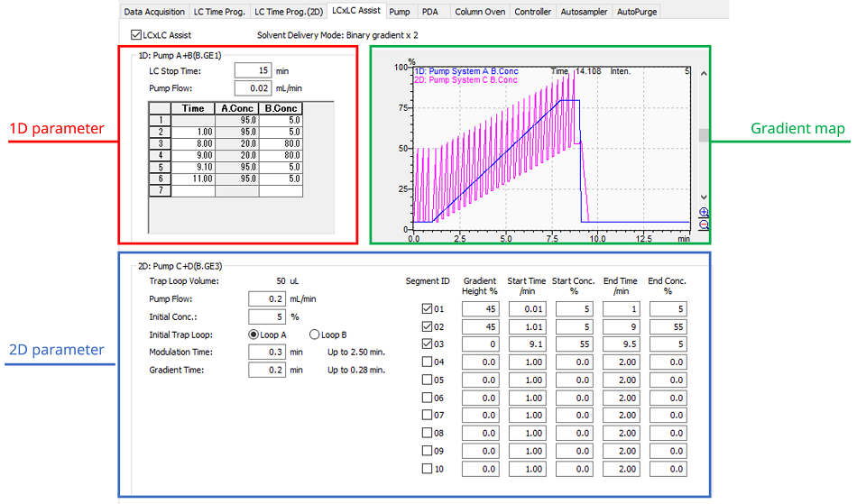Select the Loop A radio button
This screenshot has width=857, height=504.
coord(253,334)
